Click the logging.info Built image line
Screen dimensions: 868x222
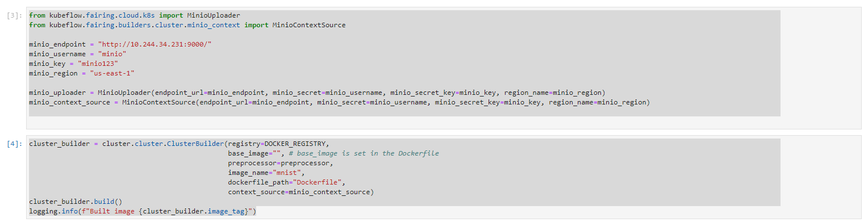[143, 211]
